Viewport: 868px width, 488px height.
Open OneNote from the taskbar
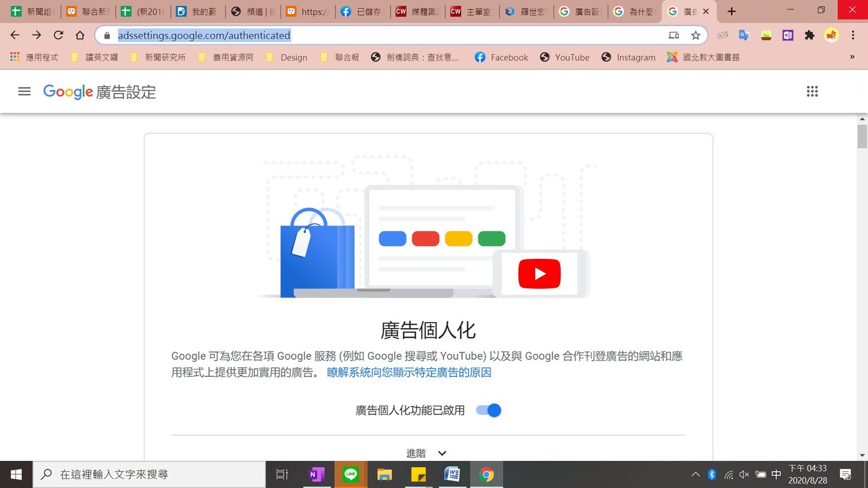317,474
